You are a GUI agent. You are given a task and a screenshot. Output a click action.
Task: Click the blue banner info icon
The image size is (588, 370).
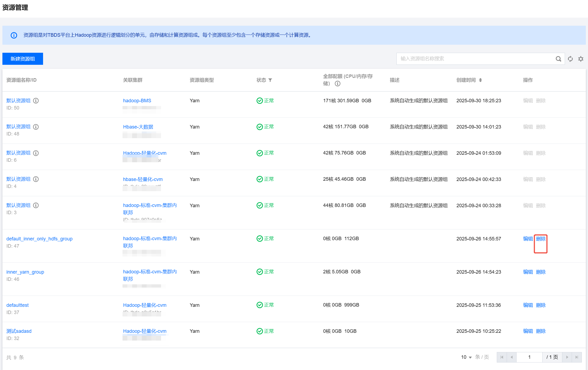tap(14, 35)
